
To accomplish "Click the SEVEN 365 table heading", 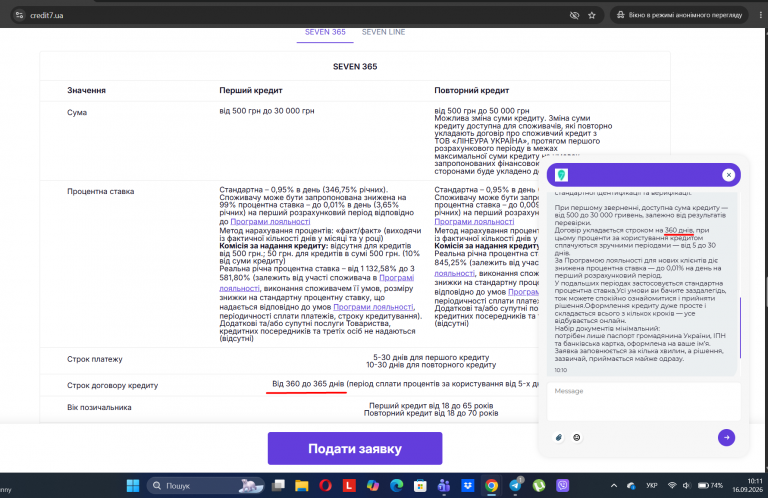I will coord(355,67).
